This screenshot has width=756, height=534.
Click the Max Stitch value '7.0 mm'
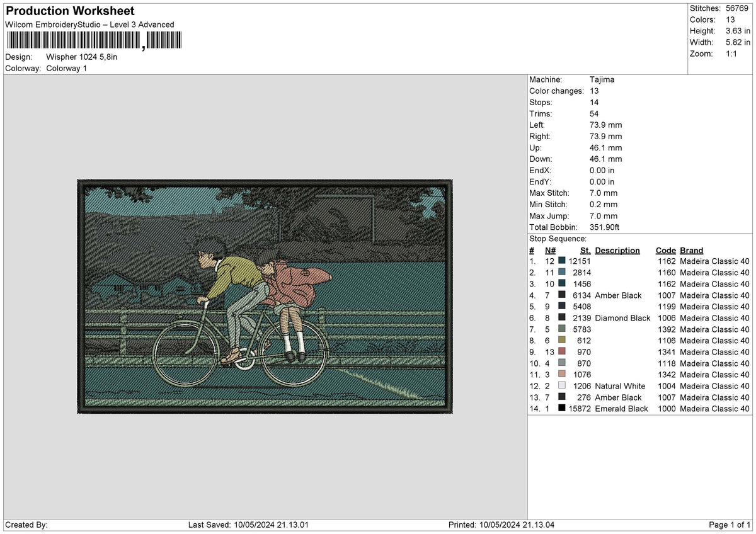tap(604, 193)
